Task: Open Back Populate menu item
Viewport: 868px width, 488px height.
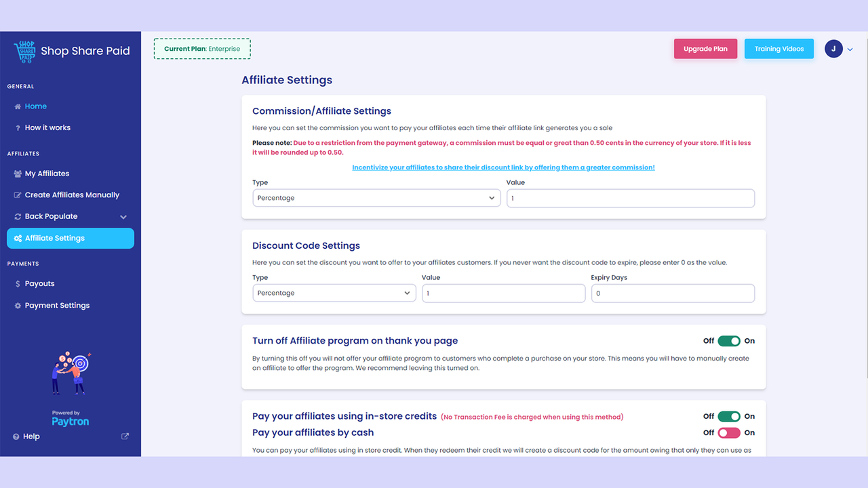Action: click(51, 217)
